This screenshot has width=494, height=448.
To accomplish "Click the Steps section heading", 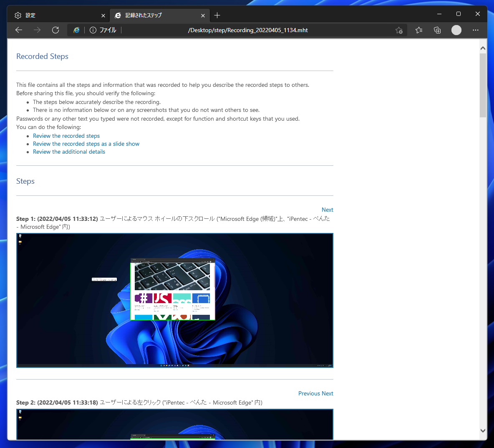I will point(25,181).
